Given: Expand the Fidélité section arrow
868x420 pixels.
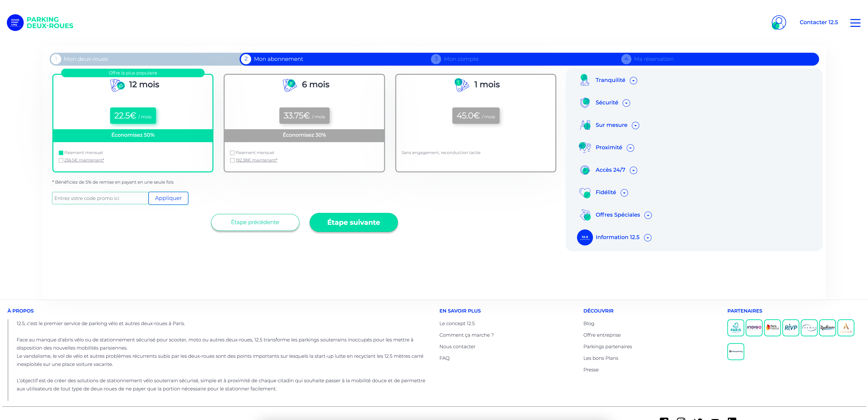Looking at the screenshot, I should [x=624, y=193].
